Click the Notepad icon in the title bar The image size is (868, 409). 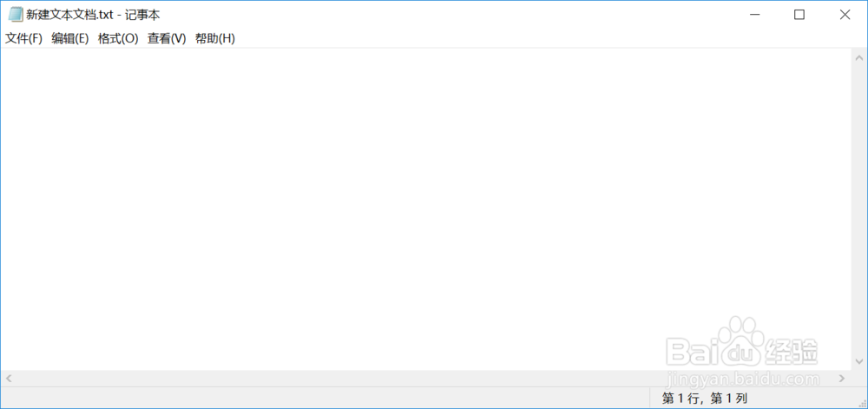16,15
